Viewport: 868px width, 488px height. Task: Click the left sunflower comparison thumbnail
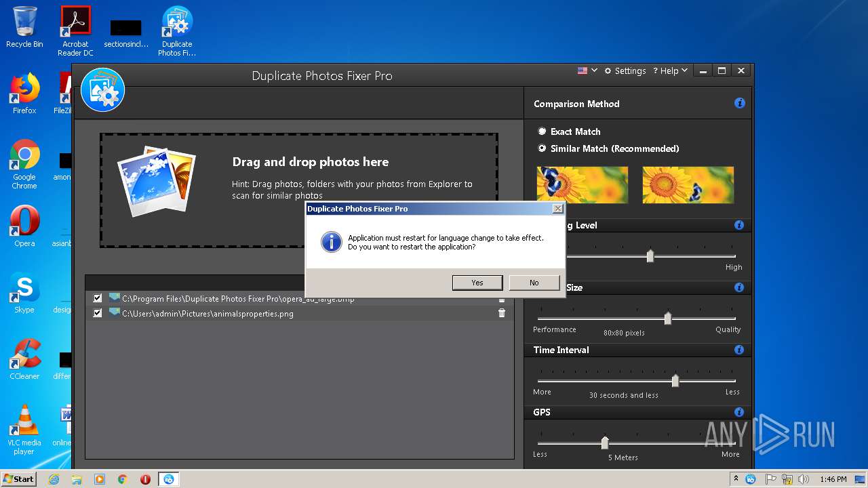coord(583,185)
